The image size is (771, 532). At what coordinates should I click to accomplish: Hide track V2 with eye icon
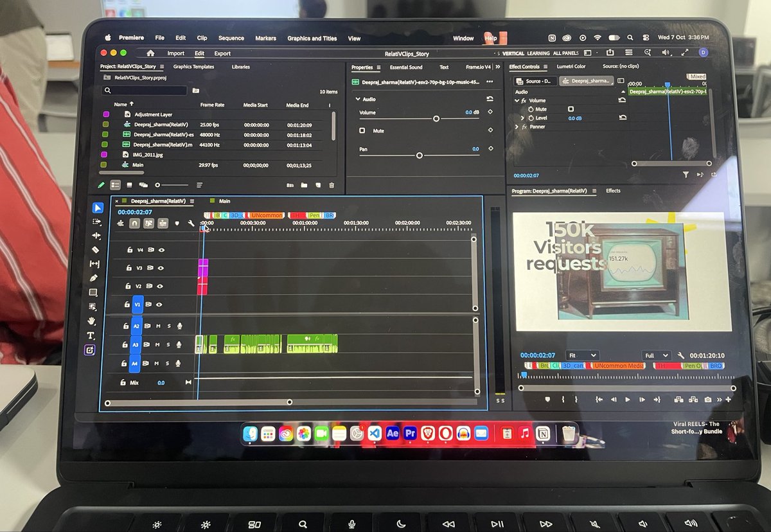click(x=161, y=287)
